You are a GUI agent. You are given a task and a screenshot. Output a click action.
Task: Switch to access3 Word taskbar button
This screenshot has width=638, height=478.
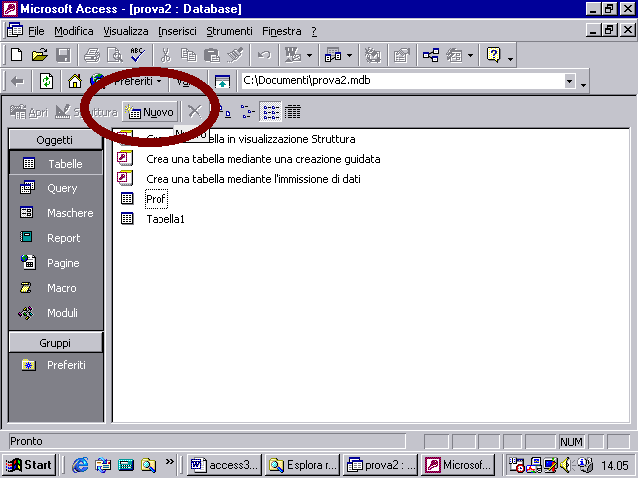point(225,465)
